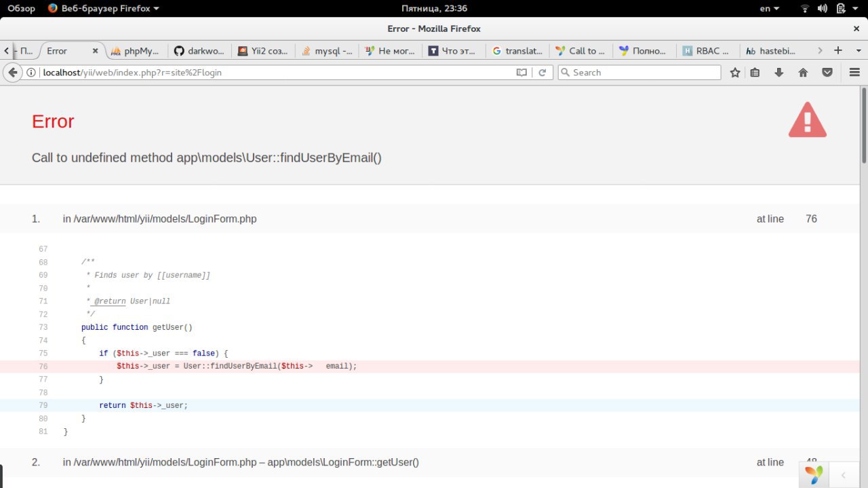Select the active Error tab

coord(71,51)
